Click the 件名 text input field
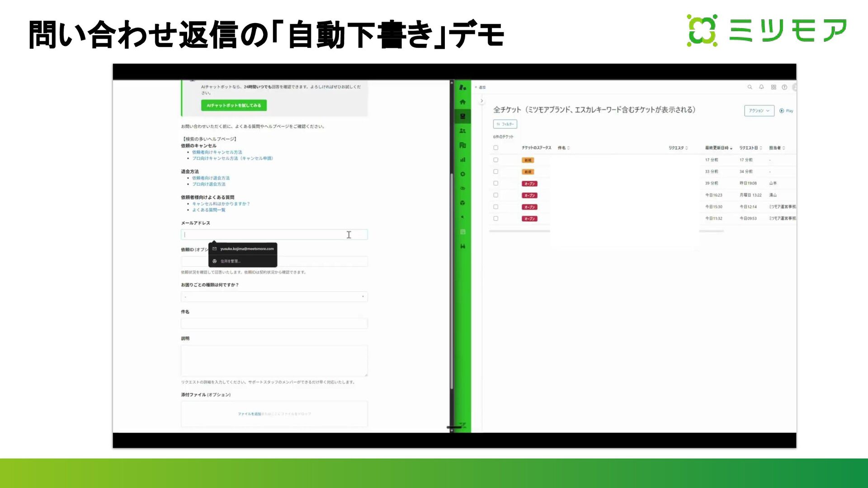868x488 pixels. (x=274, y=324)
